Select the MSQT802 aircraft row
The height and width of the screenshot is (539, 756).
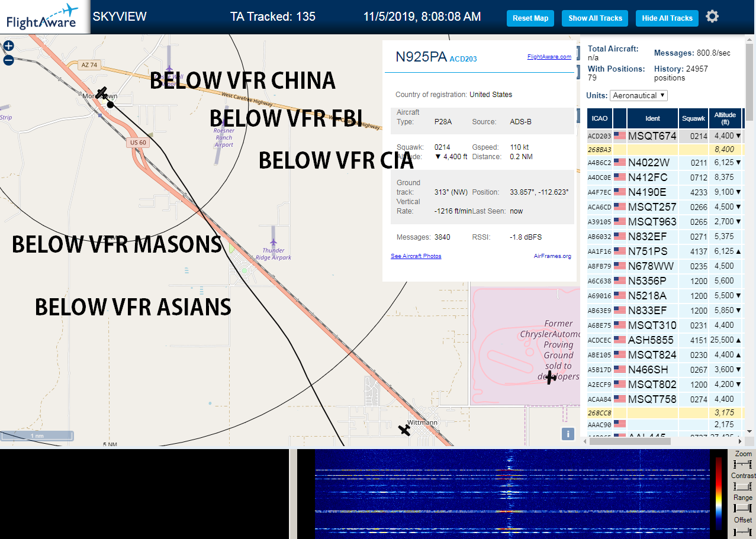point(665,384)
